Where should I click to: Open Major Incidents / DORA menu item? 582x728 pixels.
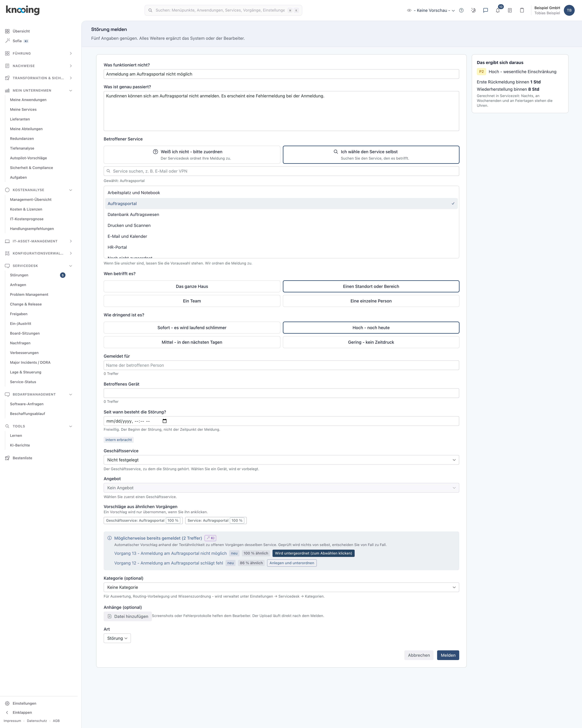(30, 363)
